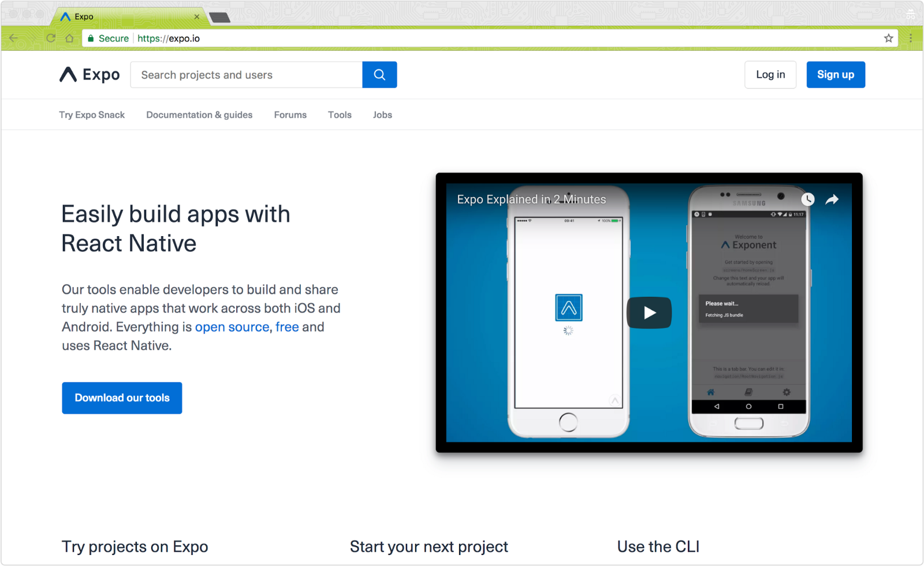The image size is (924, 566).
Task: Click the Try projects on Expo heading
Action: click(x=135, y=546)
